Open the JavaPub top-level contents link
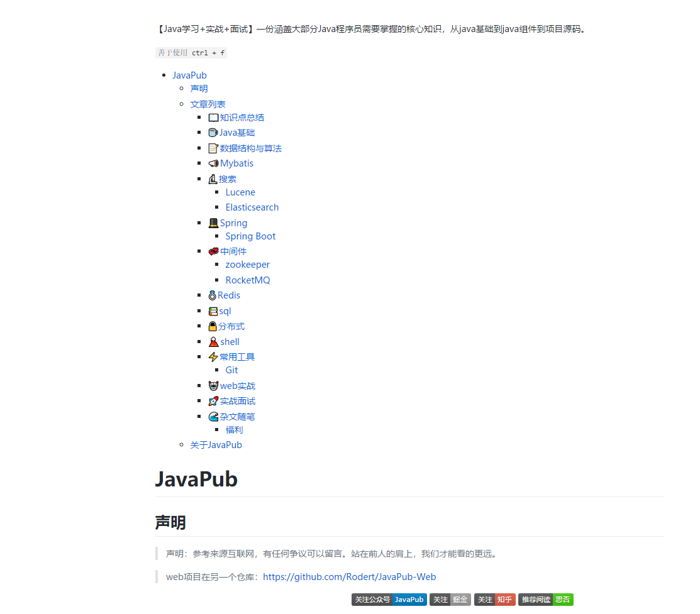 coord(189,75)
